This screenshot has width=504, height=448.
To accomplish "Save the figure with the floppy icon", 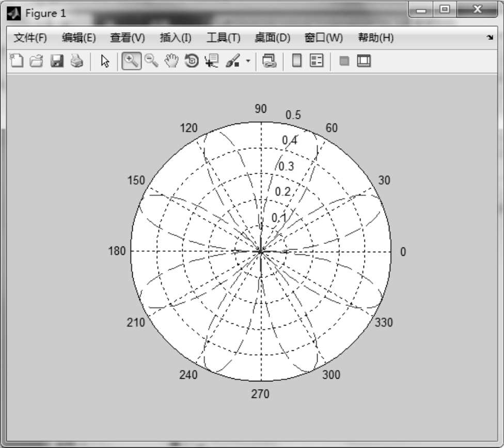I will tap(56, 61).
